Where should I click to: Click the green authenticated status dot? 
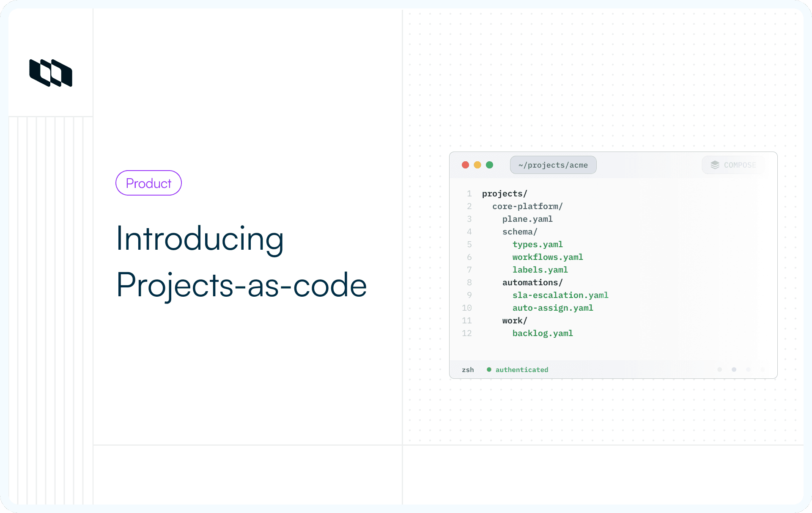[x=489, y=369]
